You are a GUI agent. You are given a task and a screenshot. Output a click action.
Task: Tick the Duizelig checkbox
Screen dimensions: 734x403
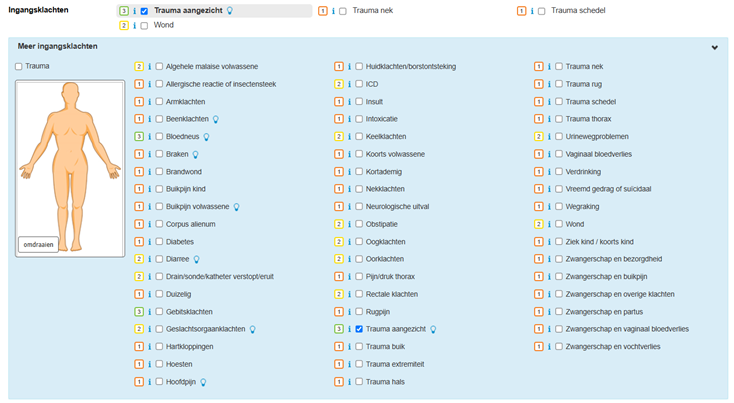point(159,294)
